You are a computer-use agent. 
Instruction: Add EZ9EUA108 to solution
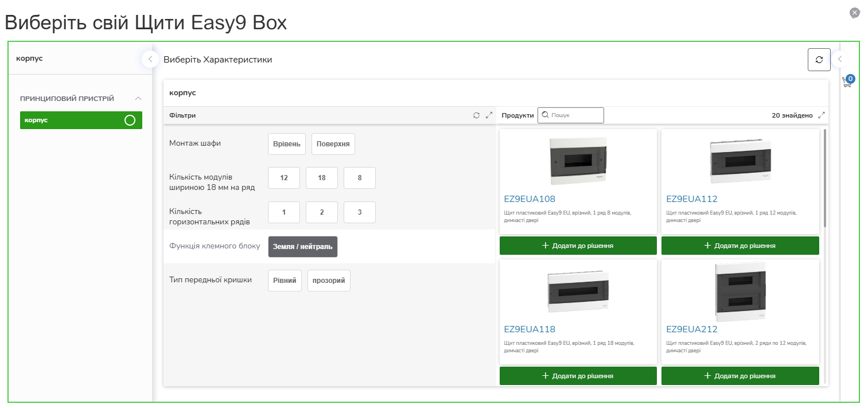pos(578,246)
